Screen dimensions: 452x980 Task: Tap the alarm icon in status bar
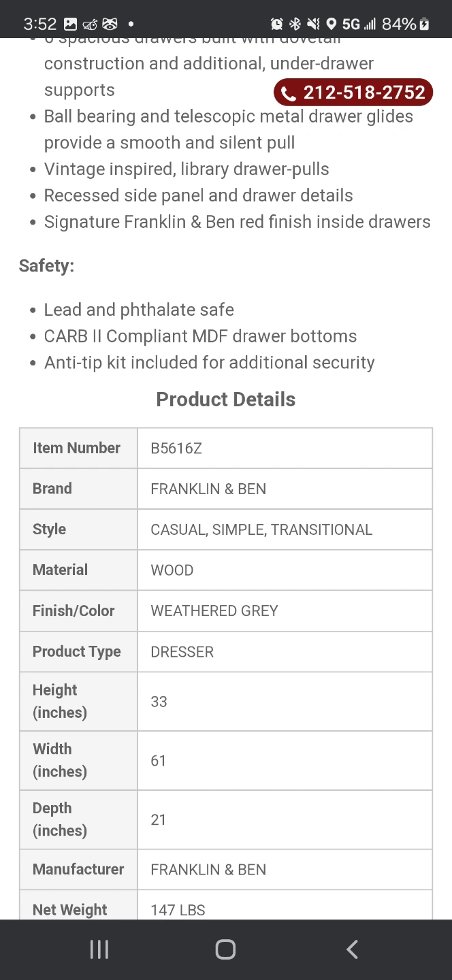point(277,24)
